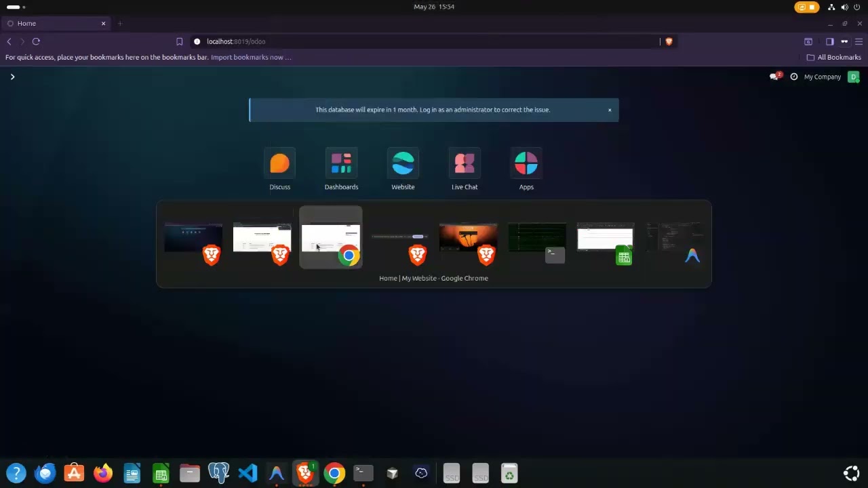Open the Trash in dock

coord(509,473)
